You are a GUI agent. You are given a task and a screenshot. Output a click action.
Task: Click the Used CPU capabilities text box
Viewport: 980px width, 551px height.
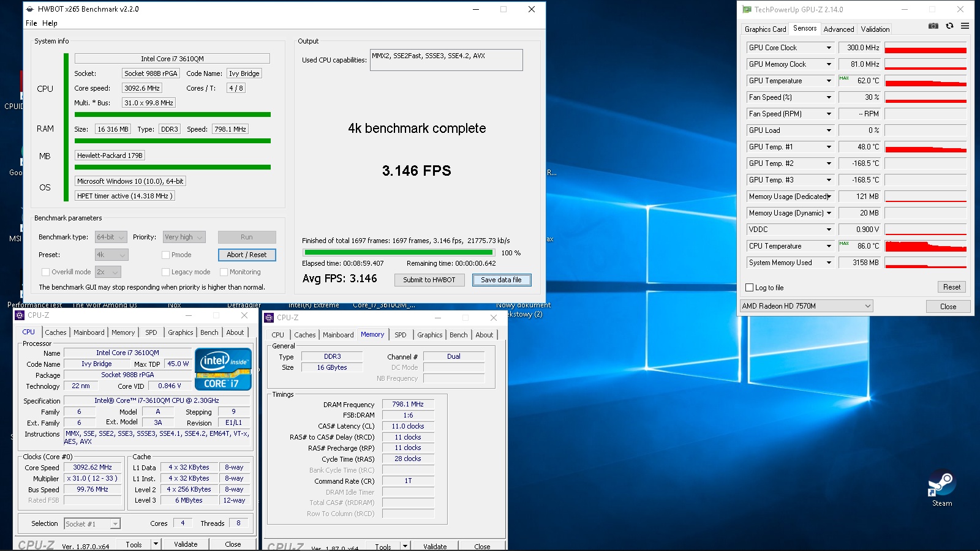pos(446,60)
